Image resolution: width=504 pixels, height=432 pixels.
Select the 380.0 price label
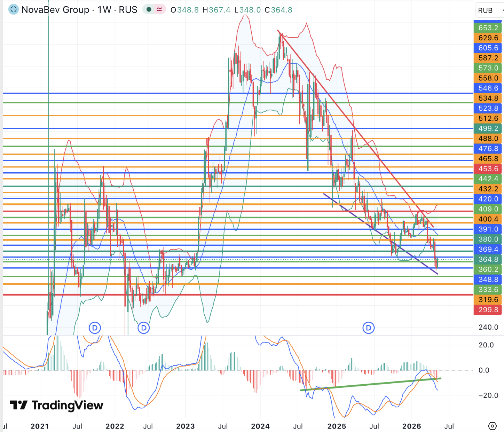coord(488,239)
